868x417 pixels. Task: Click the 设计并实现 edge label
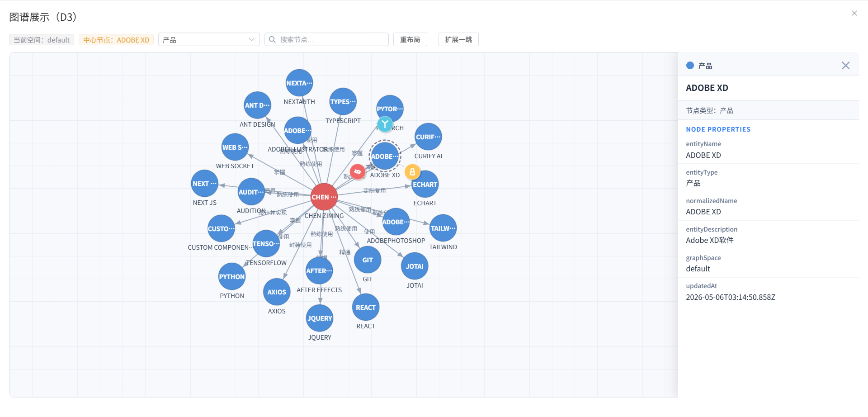pyautogui.click(x=273, y=213)
